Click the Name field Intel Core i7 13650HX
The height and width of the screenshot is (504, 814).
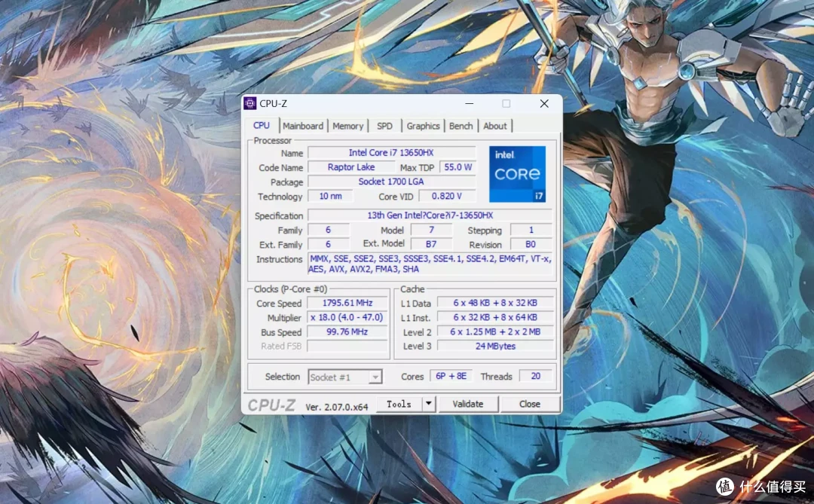391,153
